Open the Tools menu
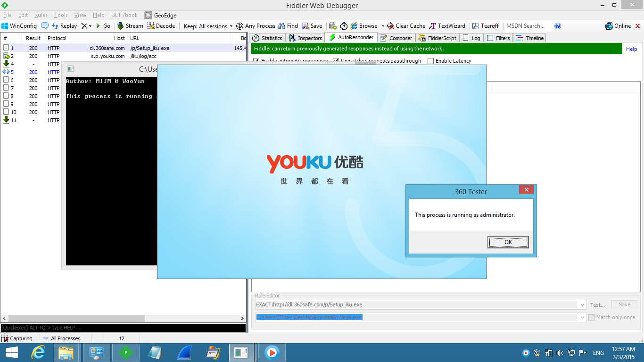Screen dimensions: 644x362 61,15
